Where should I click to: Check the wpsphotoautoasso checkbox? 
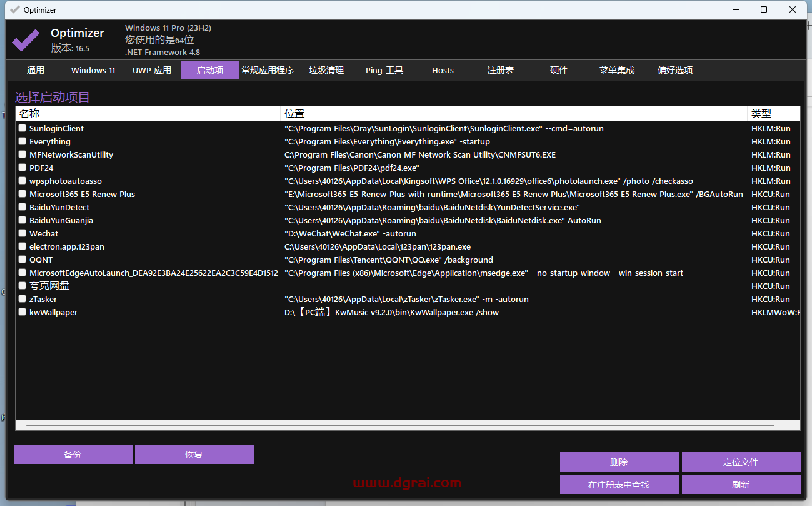(23, 181)
